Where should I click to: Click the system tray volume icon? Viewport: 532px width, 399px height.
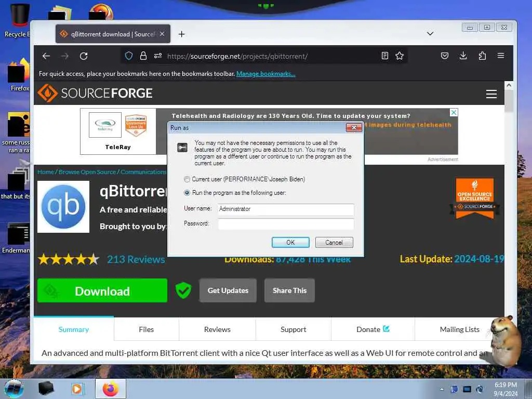click(x=480, y=389)
